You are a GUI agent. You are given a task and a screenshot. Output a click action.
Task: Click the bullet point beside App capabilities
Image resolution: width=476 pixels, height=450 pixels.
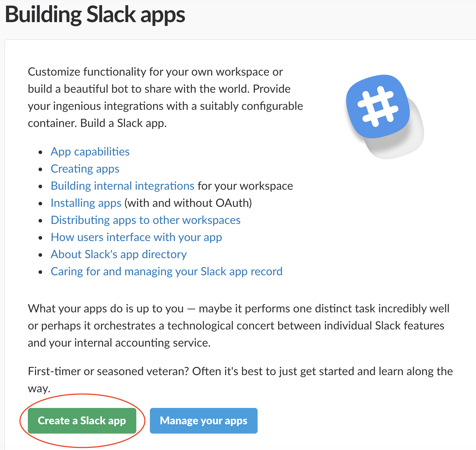click(41, 152)
